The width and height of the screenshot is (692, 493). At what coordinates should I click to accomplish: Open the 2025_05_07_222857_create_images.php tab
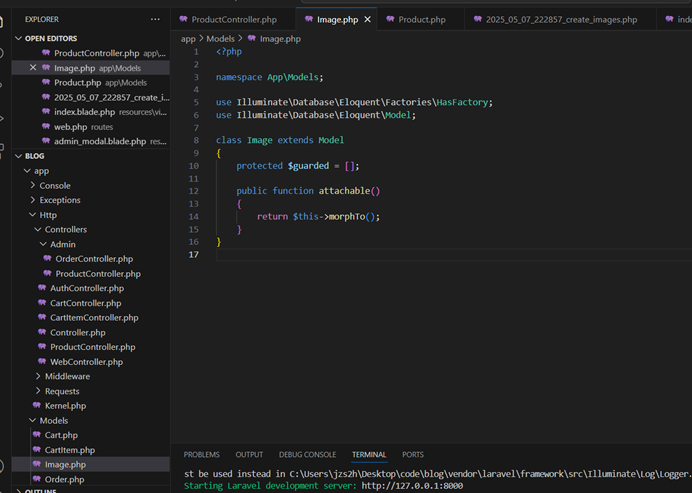560,19
